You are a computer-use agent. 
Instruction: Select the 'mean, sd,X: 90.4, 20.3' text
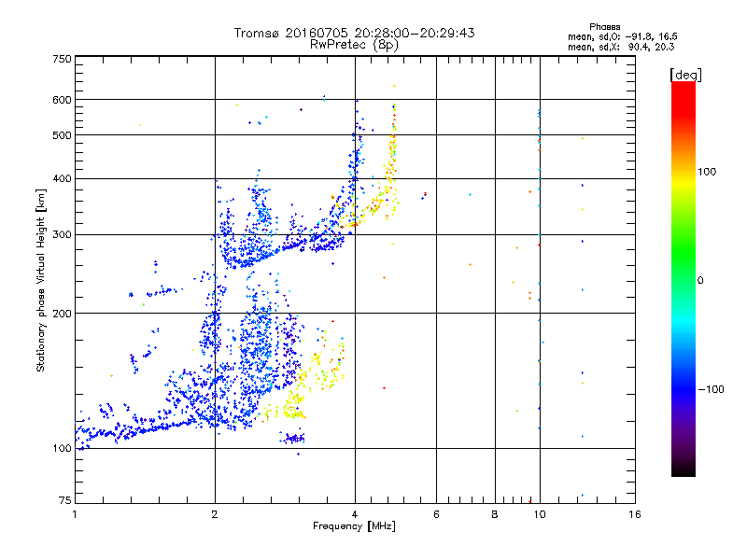coord(621,47)
